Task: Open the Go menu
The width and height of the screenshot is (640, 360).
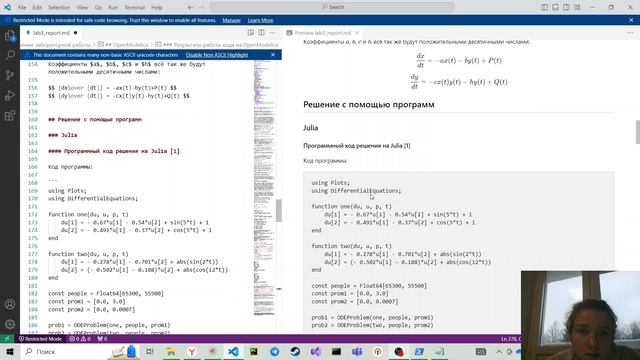Action: pyautogui.click(x=98, y=7)
